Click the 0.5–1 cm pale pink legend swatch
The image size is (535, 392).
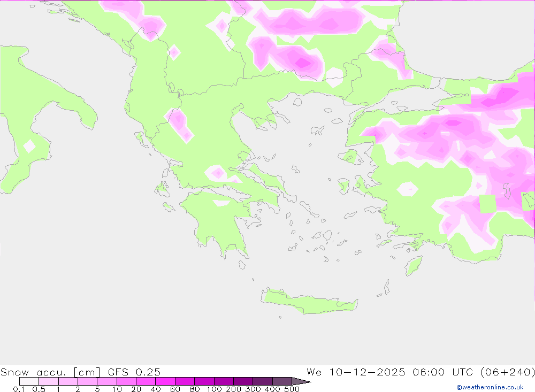(x=49, y=381)
